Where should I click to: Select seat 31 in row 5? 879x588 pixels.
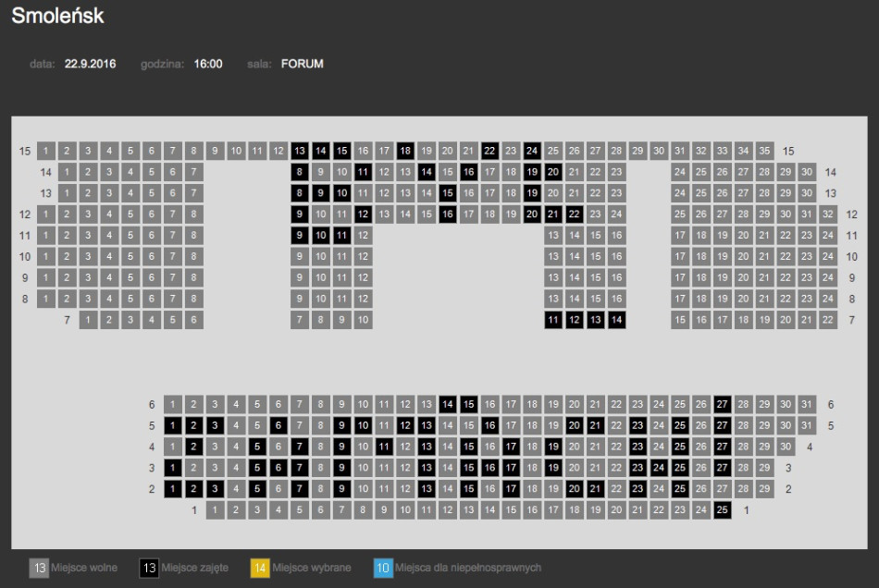pyautogui.click(x=807, y=425)
